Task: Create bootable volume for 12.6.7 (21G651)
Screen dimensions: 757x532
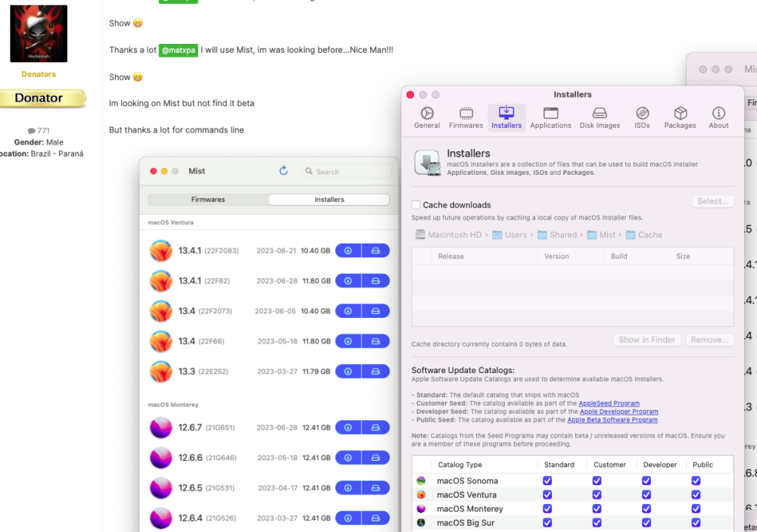Action: coord(375,428)
